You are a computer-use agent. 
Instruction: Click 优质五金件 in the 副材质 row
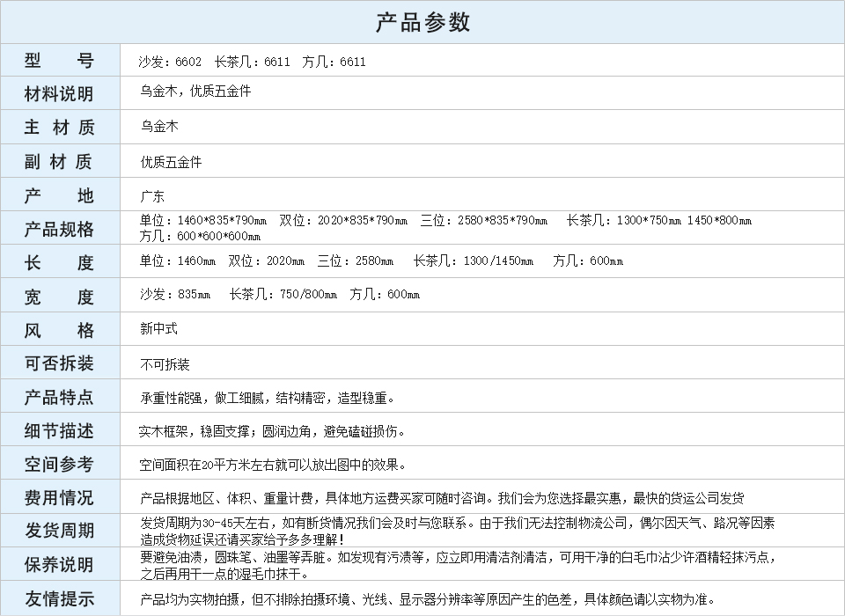171,162
